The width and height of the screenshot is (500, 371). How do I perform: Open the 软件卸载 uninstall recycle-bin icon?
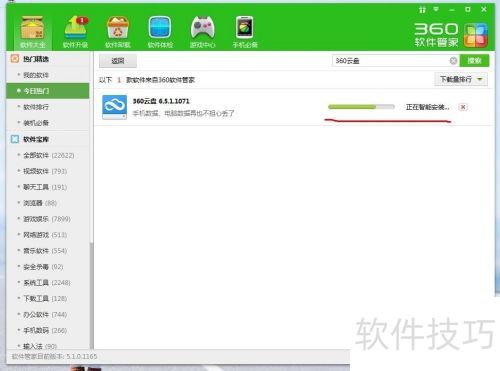click(118, 32)
